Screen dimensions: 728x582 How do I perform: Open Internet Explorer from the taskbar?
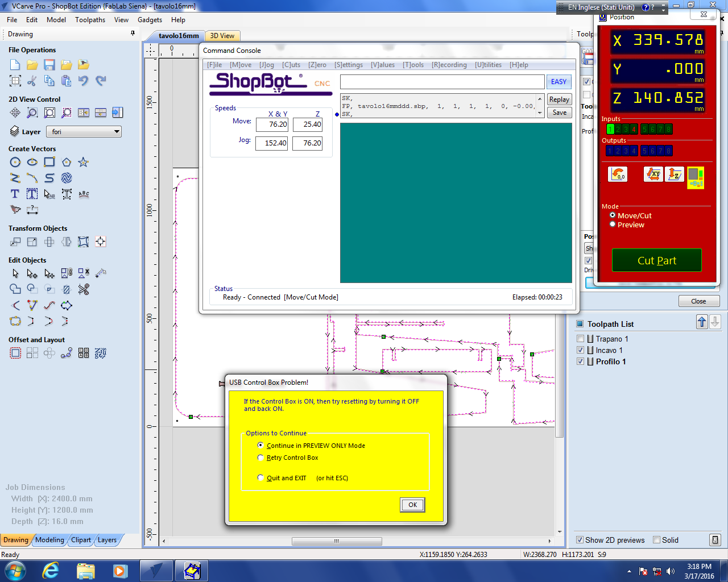click(x=51, y=570)
